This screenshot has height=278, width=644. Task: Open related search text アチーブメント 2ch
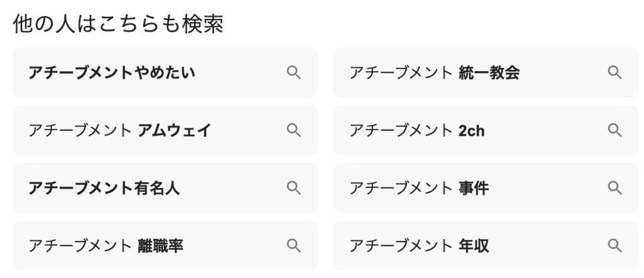coord(417,130)
